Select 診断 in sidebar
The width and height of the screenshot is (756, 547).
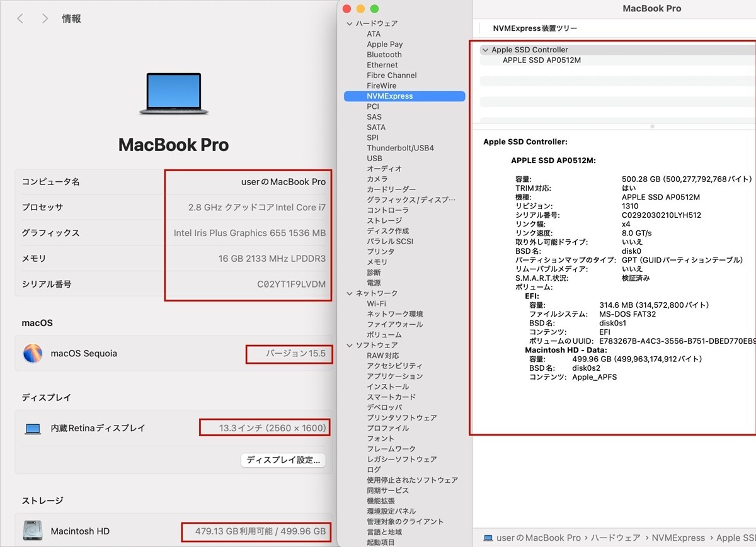[374, 273]
